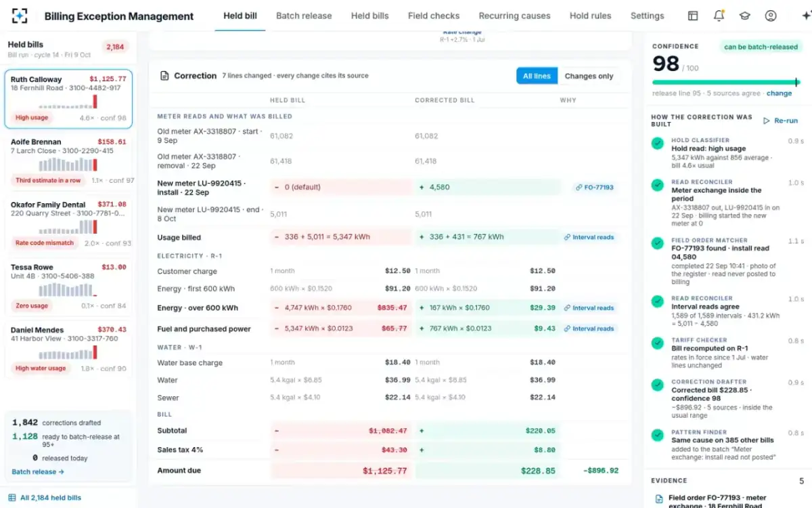Select the Ruth Calloway held bill card
The image size is (812, 508).
coord(68,99)
